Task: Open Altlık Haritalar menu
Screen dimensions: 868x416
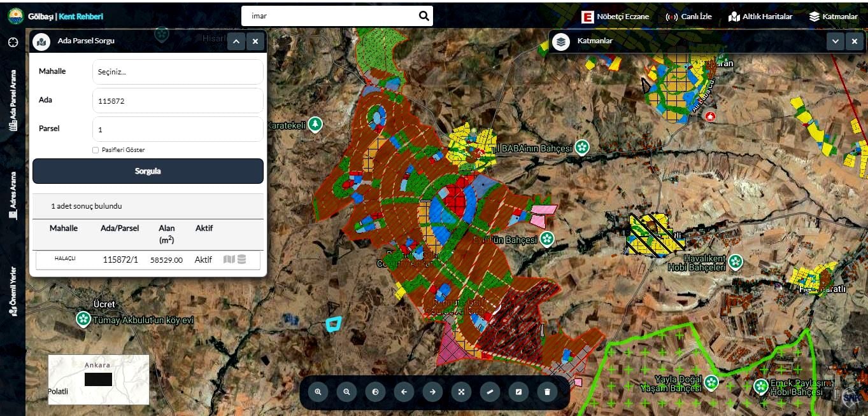Action: tap(760, 17)
